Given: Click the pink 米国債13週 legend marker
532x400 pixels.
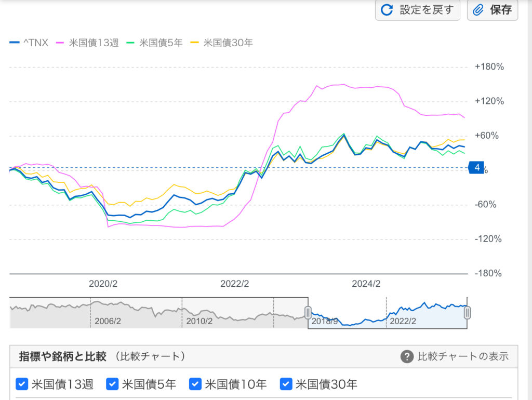Looking at the screenshot, I should tap(60, 43).
